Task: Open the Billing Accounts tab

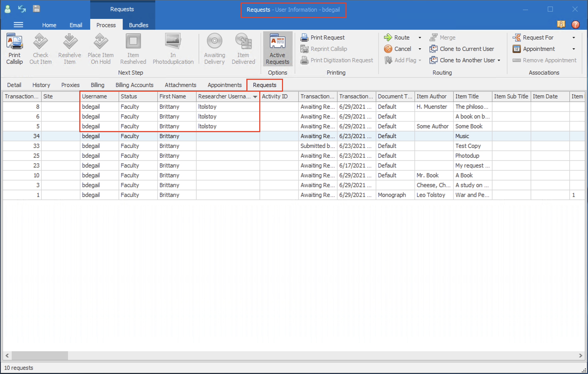Action: pos(134,85)
